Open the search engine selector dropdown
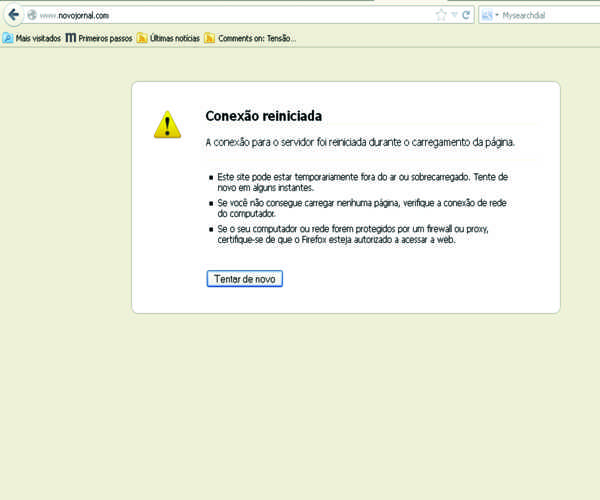The image size is (600, 500). point(491,15)
